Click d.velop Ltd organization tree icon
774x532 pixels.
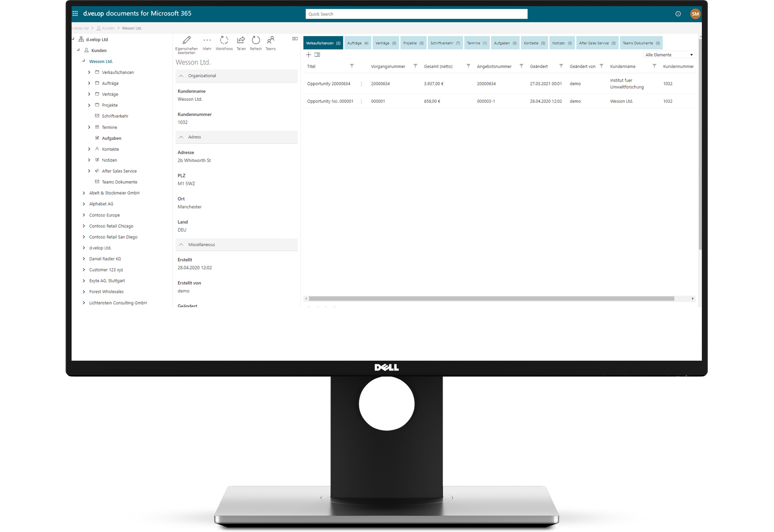(x=81, y=39)
